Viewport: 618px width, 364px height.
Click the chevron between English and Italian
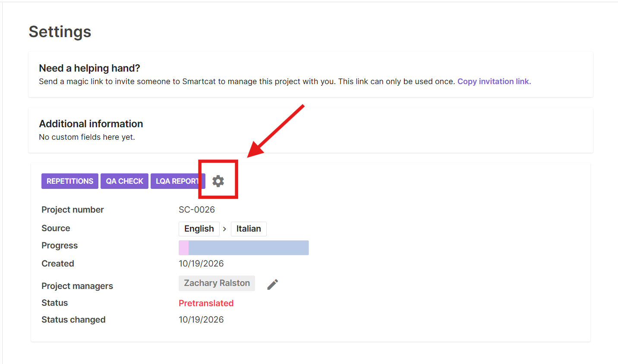(224, 229)
